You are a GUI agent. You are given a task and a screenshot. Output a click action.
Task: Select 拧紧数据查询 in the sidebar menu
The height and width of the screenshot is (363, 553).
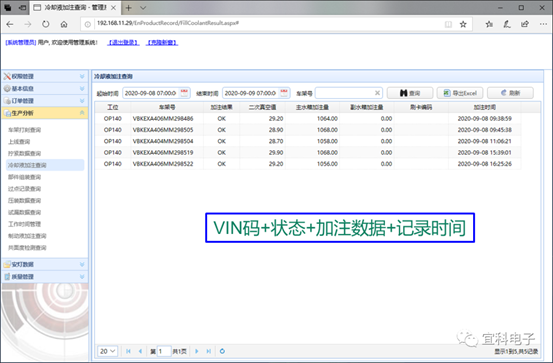pos(24,153)
